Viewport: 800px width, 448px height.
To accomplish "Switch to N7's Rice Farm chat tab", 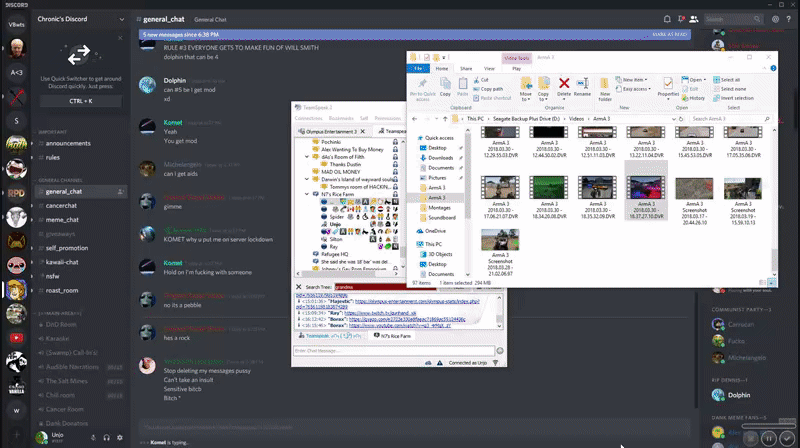I will 393,336.
